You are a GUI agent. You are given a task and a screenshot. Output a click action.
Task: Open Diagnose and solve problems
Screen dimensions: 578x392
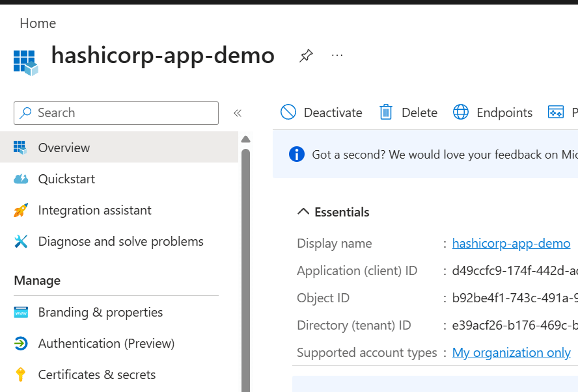(120, 241)
